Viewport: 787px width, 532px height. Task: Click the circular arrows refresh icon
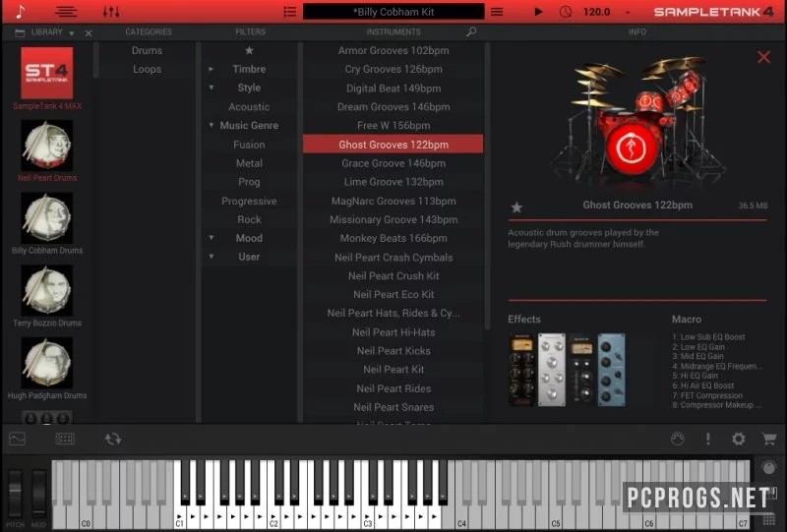113,440
